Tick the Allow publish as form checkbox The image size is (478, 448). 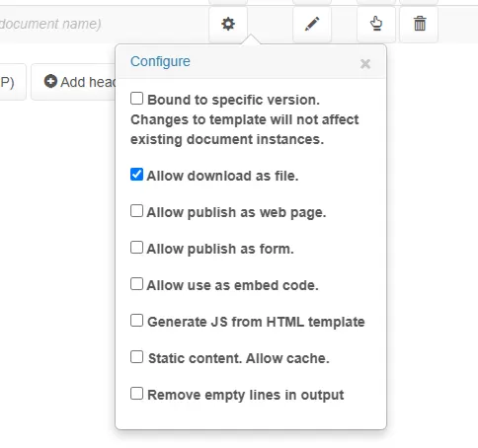pyautogui.click(x=136, y=248)
